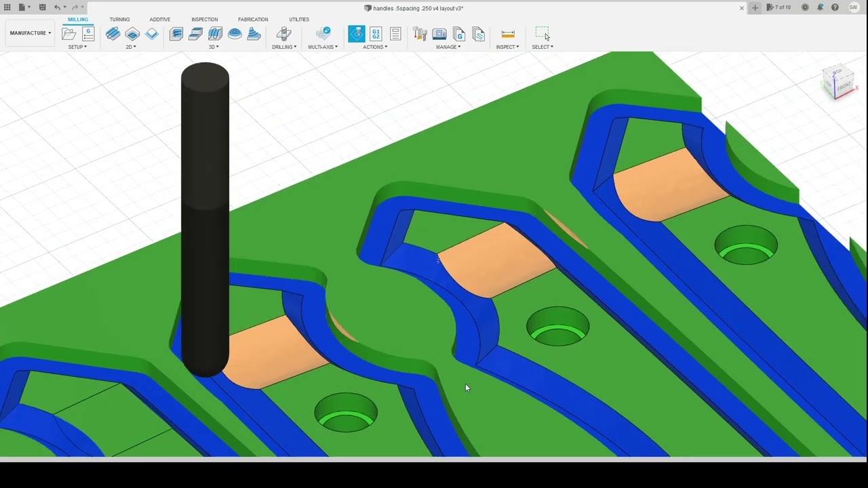This screenshot has width=868, height=488.
Task: Select the 3D Contour tool
Action: pyautogui.click(x=235, y=34)
